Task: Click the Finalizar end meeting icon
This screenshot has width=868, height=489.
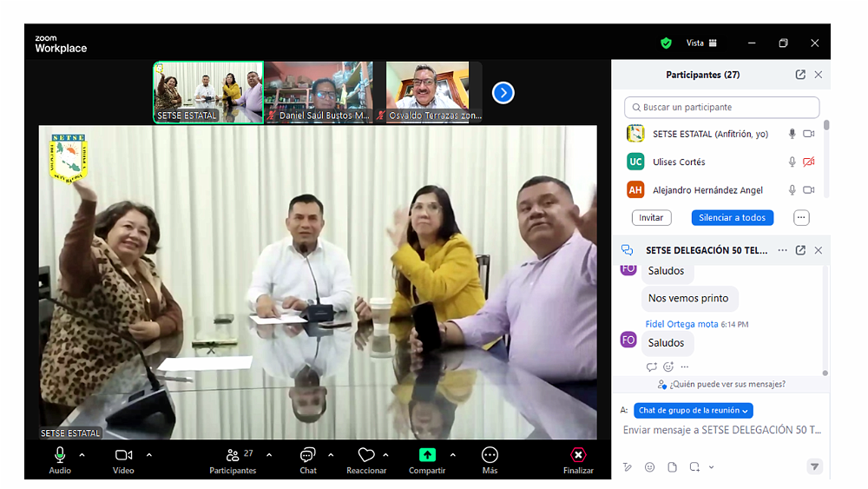Action: tap(578, 455)
